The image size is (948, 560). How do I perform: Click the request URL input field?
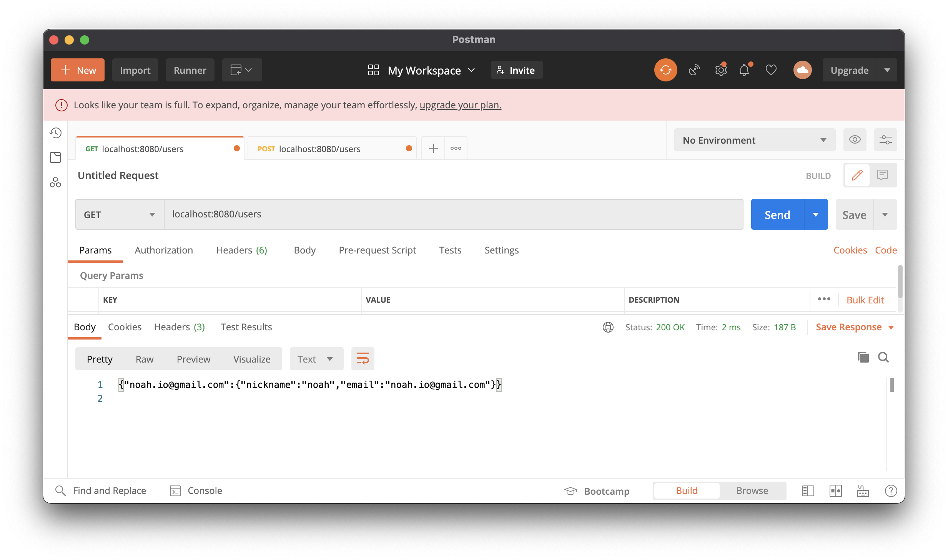click(454, 214)
